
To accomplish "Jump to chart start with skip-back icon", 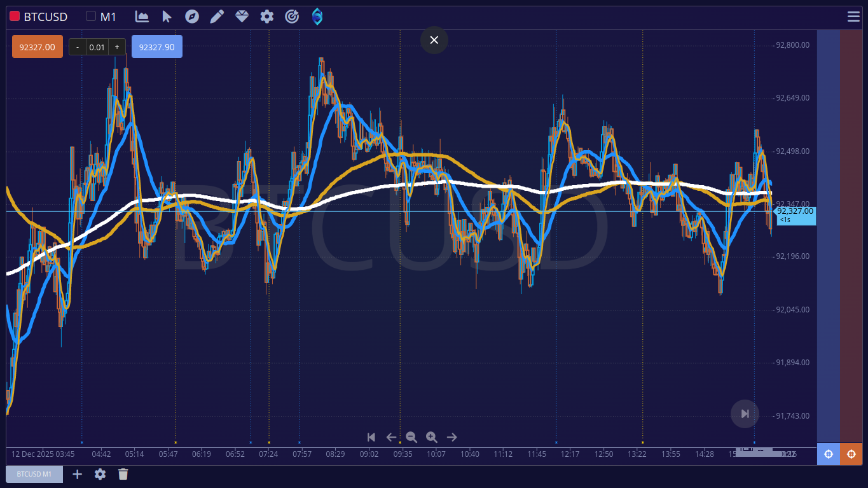I will pyautogui.click(x=371, y=437).
